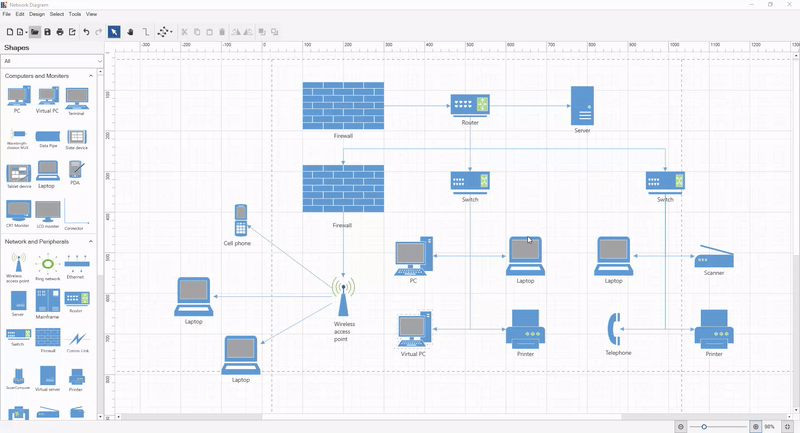
Task: Click the Export icon in toolbar
Action: (72, 32)
